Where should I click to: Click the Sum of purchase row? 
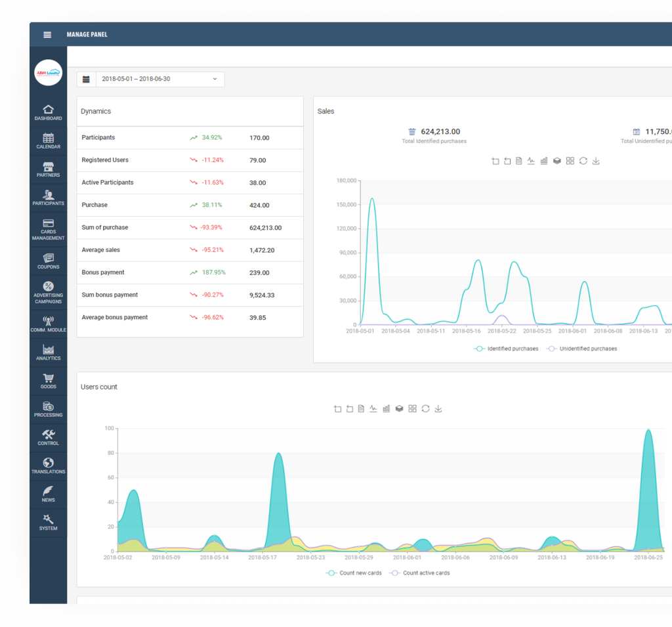(x=190, y=228)
